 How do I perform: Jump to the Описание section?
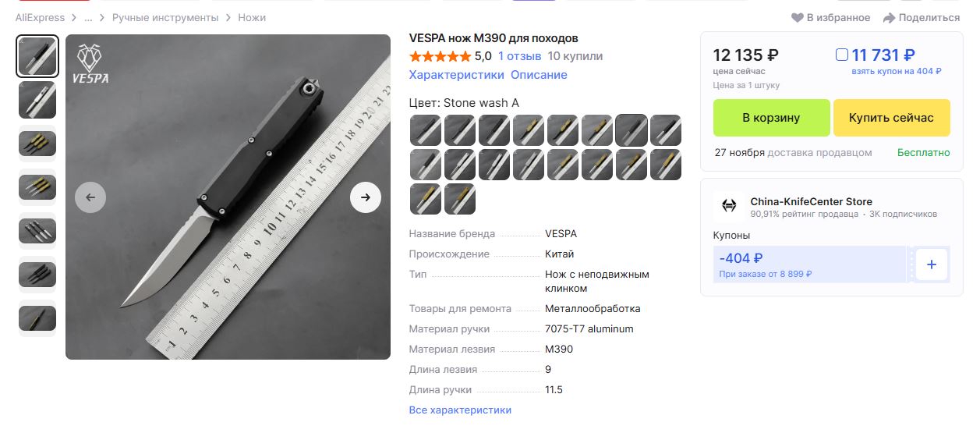tap(539, 75)
